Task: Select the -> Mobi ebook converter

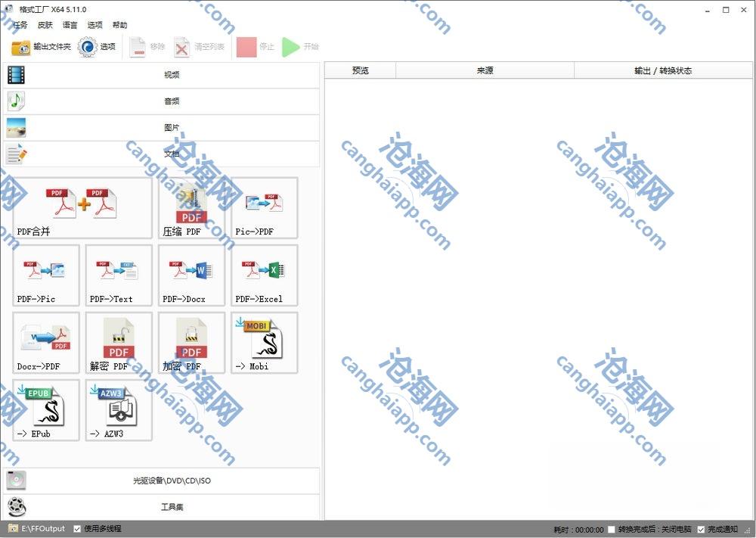Action: tap(264, 343)
